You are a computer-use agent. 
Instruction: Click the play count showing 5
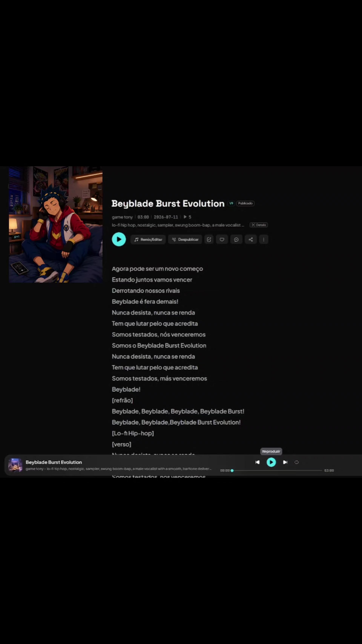pyautogui.click(x=187, y=217)
